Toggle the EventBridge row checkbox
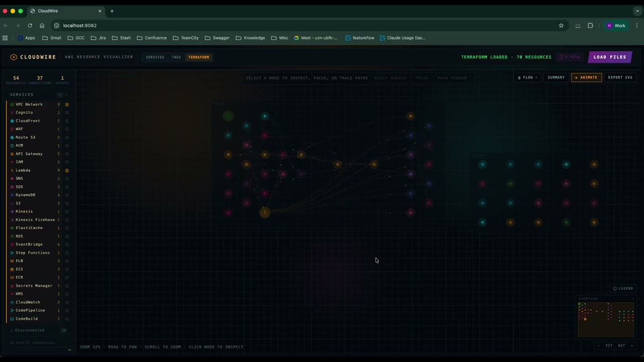 click(x=67, y=244)
